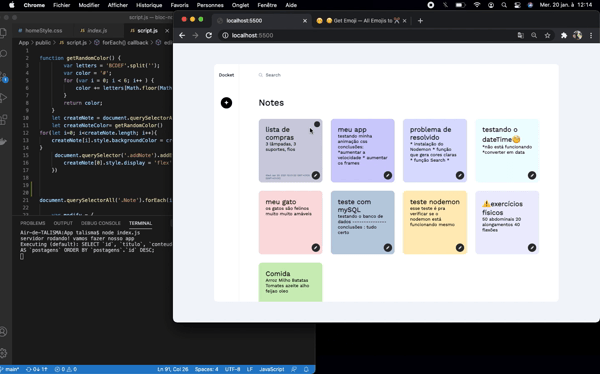Screen dimensions: 600x374
Task: Close the script.js editor tab
Action: coord(167,31)
